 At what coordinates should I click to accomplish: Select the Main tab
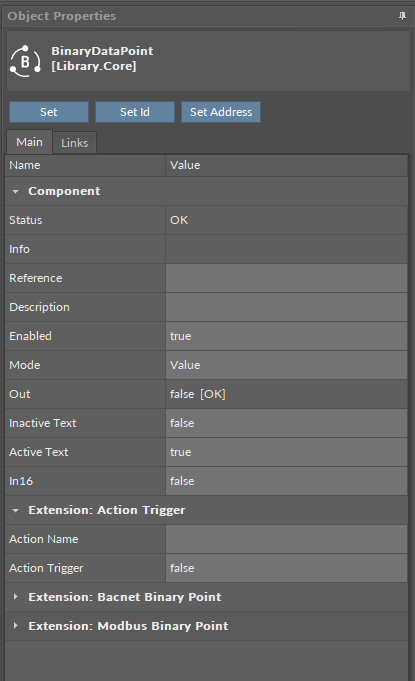coord(29,142)
